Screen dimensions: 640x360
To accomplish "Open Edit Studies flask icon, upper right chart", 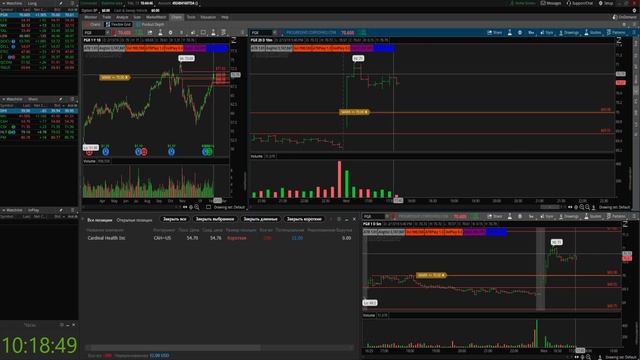I will tap(510, 32).
